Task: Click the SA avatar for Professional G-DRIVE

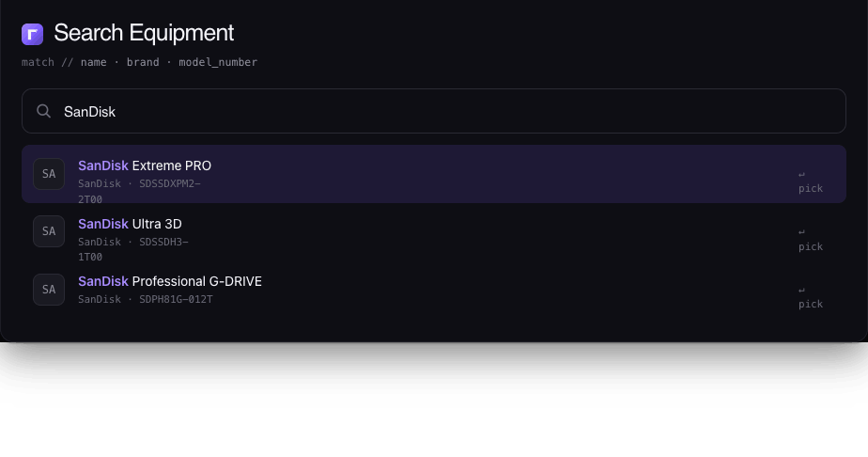Action: (49, 290)
